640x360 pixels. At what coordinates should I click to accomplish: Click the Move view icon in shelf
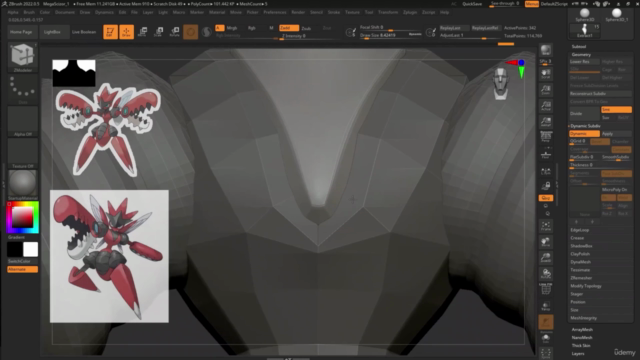click(x=546, y=242)
